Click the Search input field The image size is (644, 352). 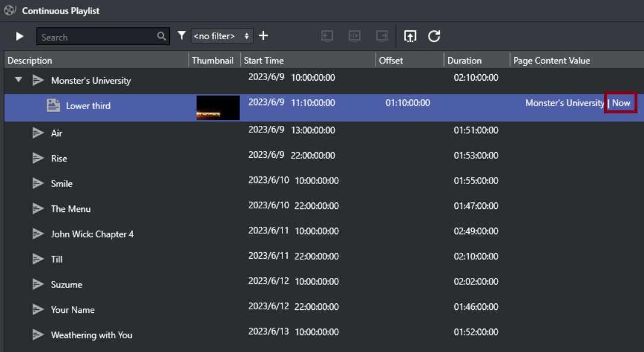pos(95,37)
